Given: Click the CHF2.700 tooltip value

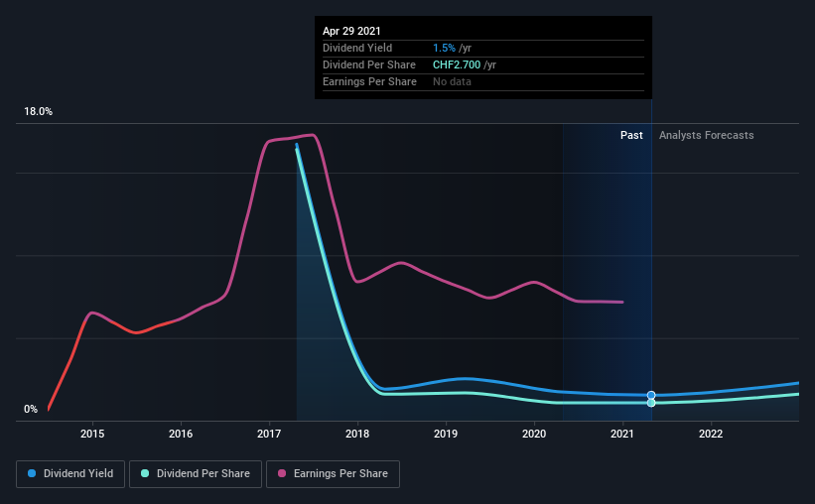Looking at the screenshot, I should coord(457,64).
